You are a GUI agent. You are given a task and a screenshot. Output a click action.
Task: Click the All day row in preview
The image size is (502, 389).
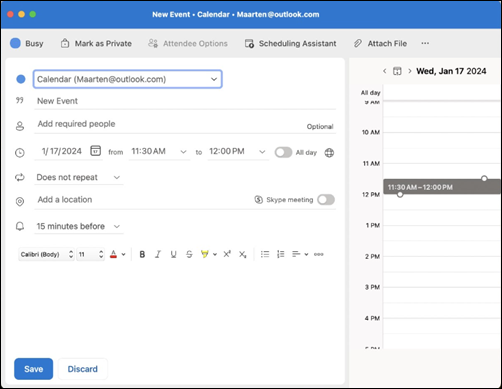pyautogui.click(x=442, y=93)
